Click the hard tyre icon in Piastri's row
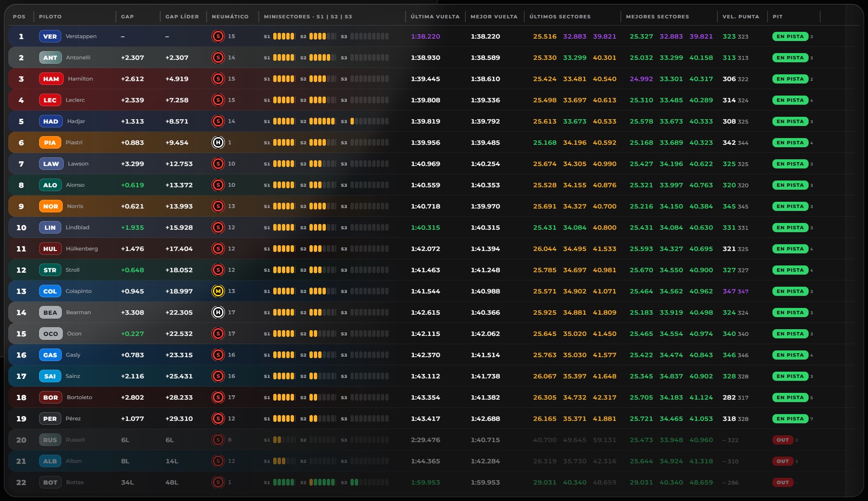Viewport: 868px width, 501px height. point(218,142)
